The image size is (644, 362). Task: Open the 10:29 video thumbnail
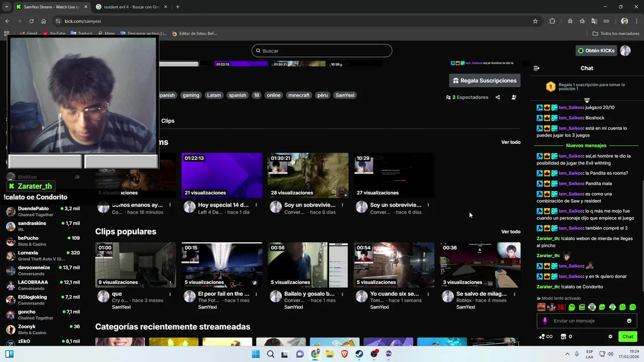(x=394, y=175)
